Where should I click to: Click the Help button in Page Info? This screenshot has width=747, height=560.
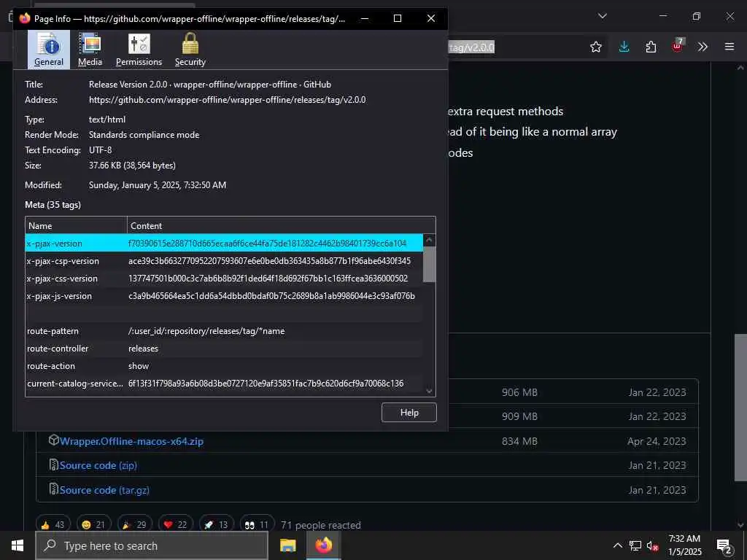[409, 413]
